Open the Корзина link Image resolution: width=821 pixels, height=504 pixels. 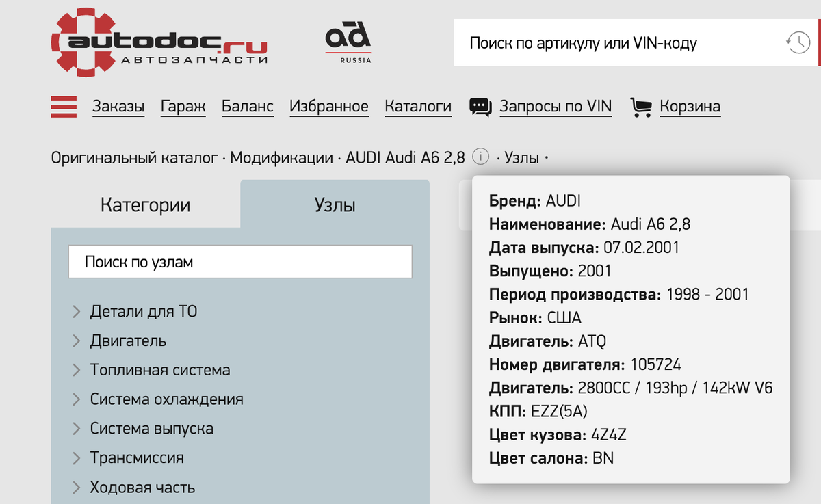click(690, 107)
